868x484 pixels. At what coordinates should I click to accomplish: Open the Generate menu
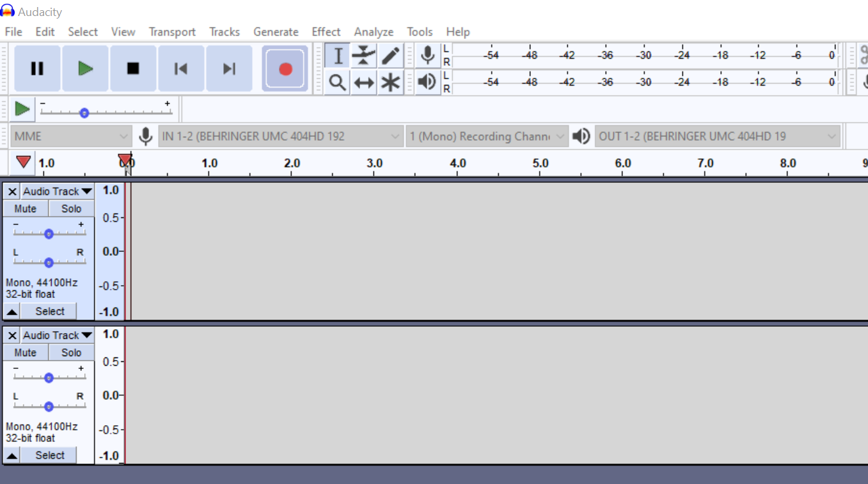coord(276,32)
